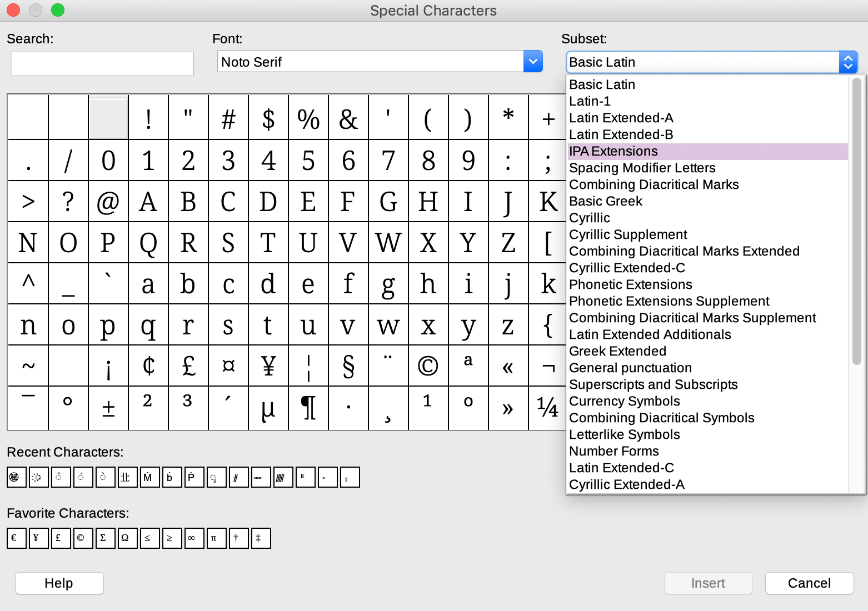Select the digit 7 character cell
Viewport: 868px width, 611px height.
388,161
